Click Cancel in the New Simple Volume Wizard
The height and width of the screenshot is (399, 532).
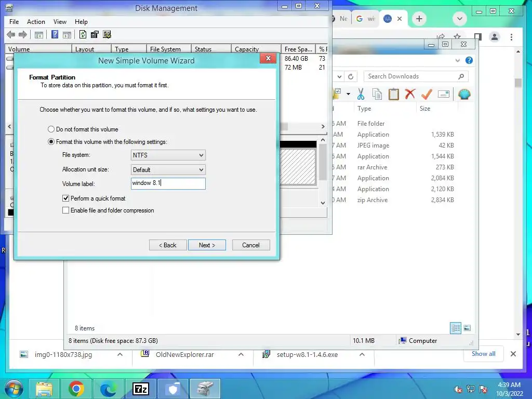click(251, 245)
